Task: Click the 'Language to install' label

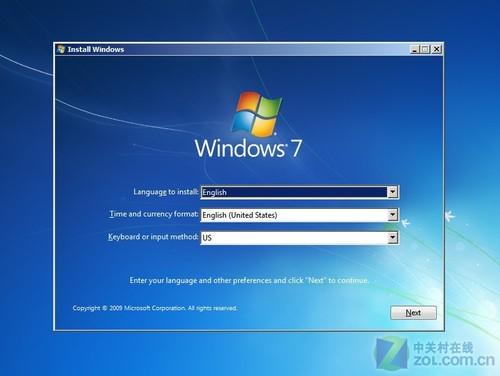Action: click(166, 192)
